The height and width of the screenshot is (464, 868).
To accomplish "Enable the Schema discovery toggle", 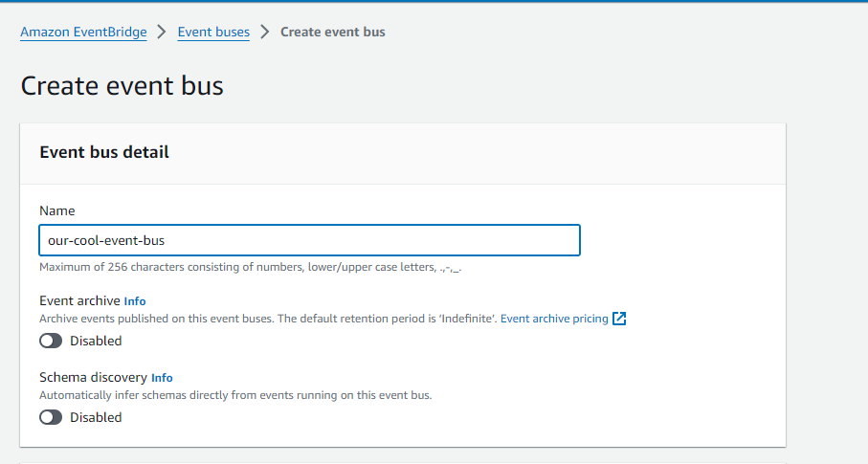I will (51, 417).
